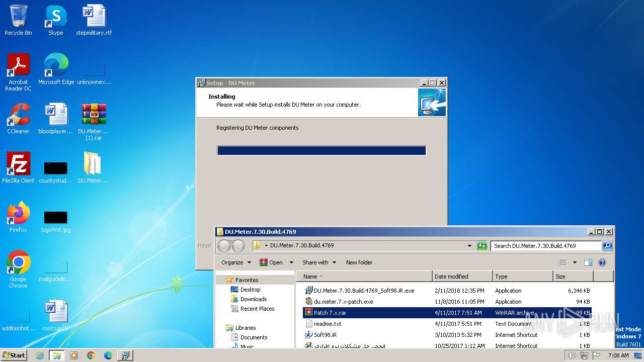The width and height of the screenshot is (644, 362).
Task: Open DU.Meter (1).rar archive on desktop
Action: click(x=94, y=122)
